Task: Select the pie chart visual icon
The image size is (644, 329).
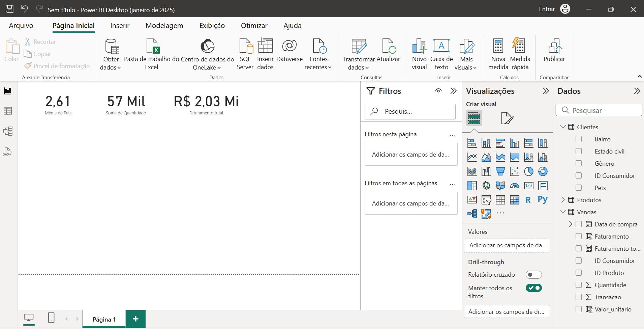Action: [528, 171]
